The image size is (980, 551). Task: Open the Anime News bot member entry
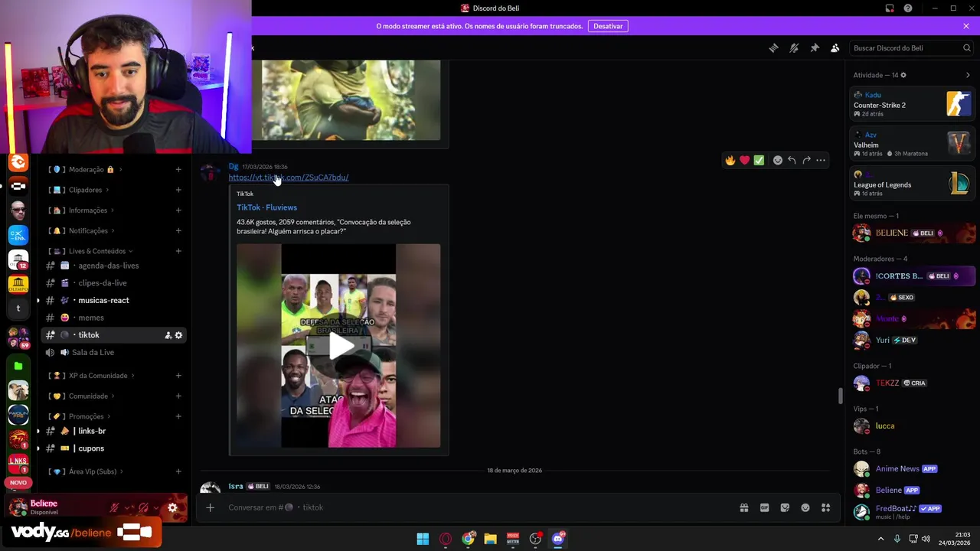click(914, 468)
